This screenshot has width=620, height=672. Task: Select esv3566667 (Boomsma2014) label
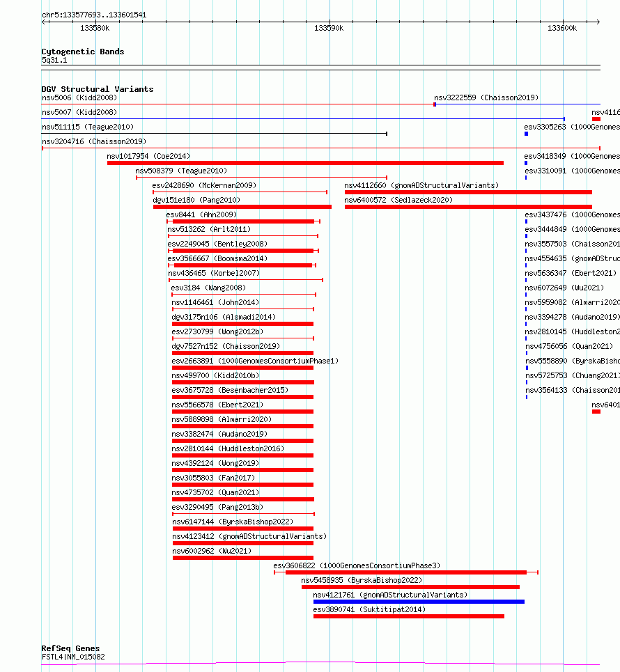[217, 258]
